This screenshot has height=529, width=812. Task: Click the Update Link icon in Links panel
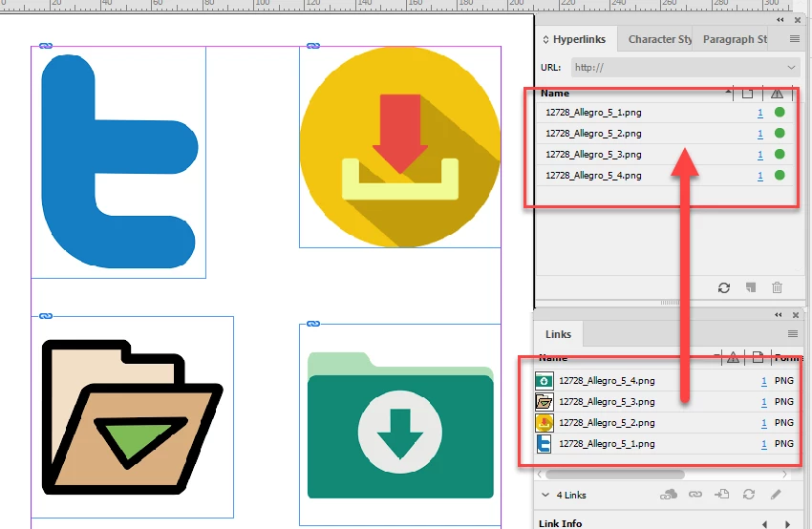(749, 495)
